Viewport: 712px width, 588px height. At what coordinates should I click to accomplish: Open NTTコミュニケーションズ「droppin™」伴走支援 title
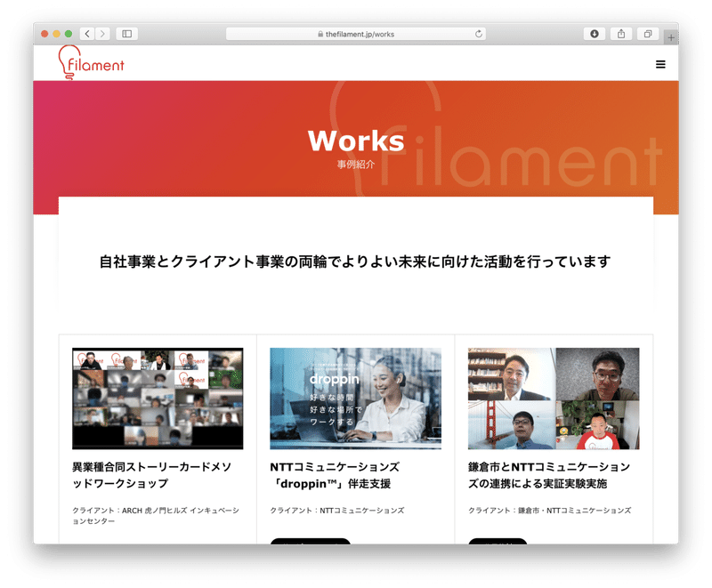[x=335, y=475]
